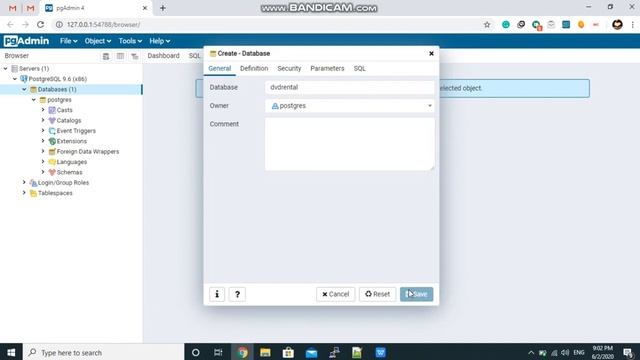Screen dimensions: 640x360
Task: Select the postgres database icon
Action: pos(42,100)
